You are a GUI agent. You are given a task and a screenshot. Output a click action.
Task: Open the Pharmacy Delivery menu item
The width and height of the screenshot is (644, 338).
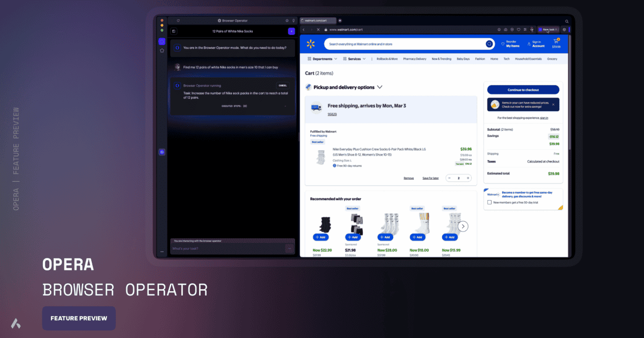click(x=414, y=58)
